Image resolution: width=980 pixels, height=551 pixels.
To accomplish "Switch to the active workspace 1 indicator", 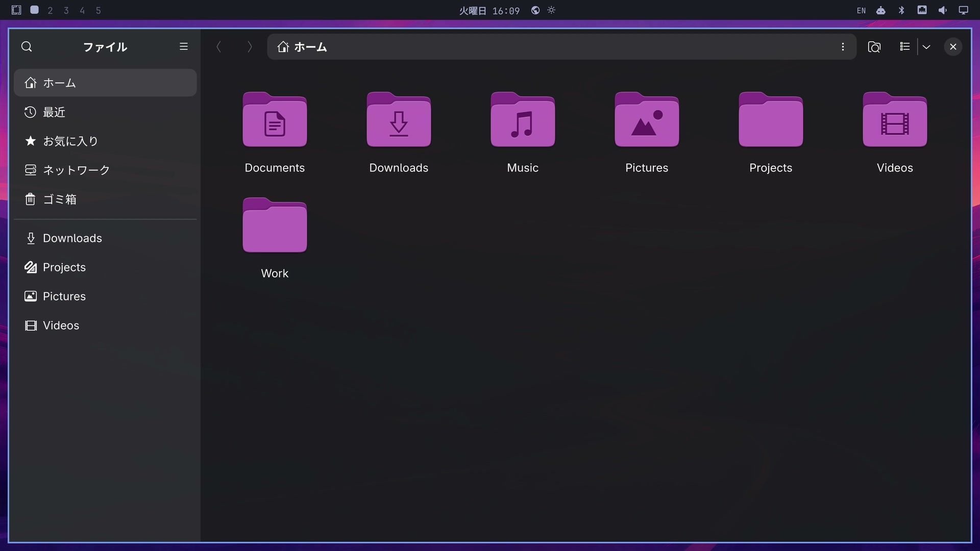I will [34, 10].
